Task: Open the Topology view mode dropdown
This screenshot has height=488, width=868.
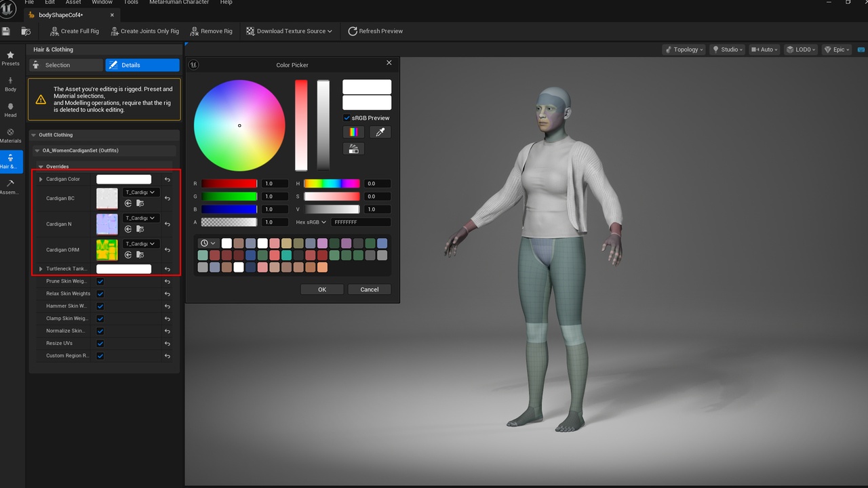Action: 684,49
